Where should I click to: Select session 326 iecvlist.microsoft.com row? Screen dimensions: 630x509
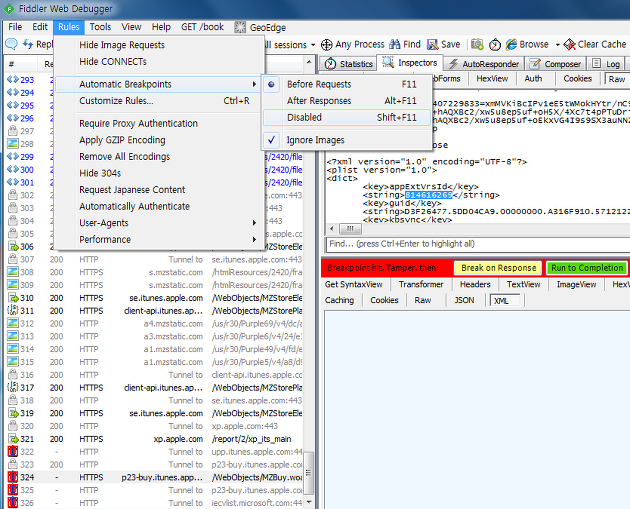155,503
